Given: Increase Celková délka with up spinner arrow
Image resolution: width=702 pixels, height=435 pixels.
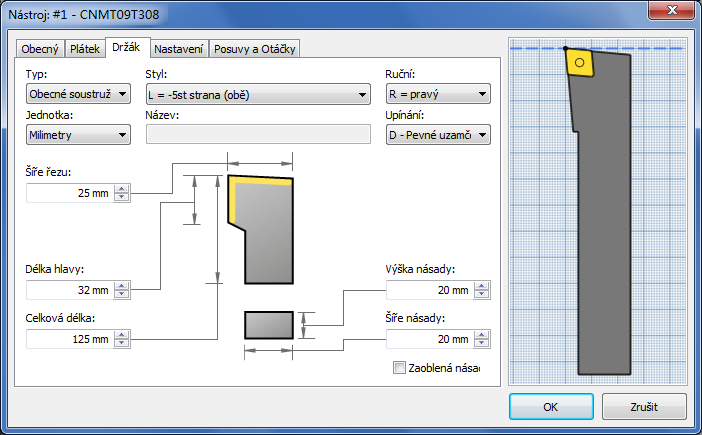Looking at the screenshot, I should [121, 335].
